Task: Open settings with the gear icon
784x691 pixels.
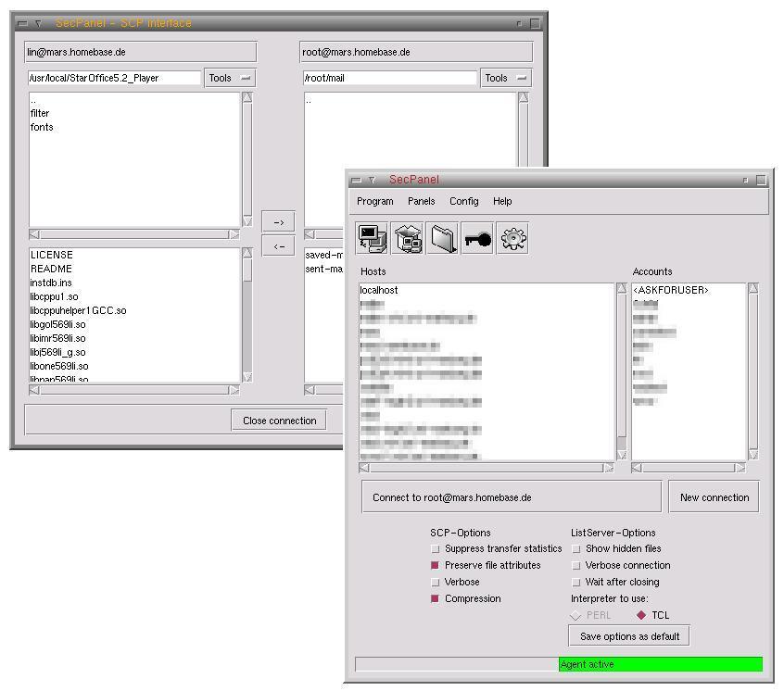Action: 513,239
